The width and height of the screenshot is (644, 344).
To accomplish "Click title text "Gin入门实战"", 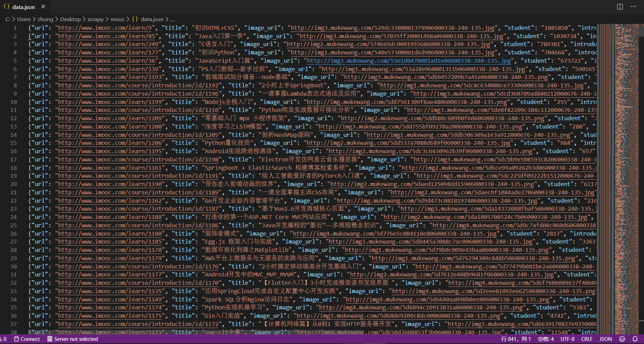I will pos(222,316).
